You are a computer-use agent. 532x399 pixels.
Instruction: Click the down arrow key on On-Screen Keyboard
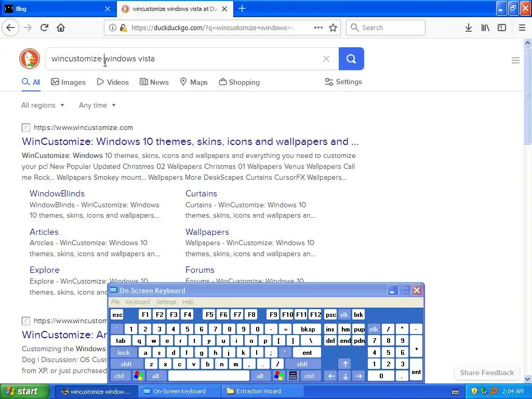[x=345, y=376]
